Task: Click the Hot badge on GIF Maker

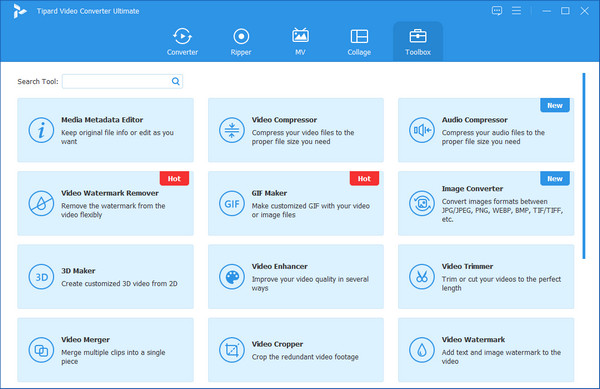Action: (x=364, y=178)
